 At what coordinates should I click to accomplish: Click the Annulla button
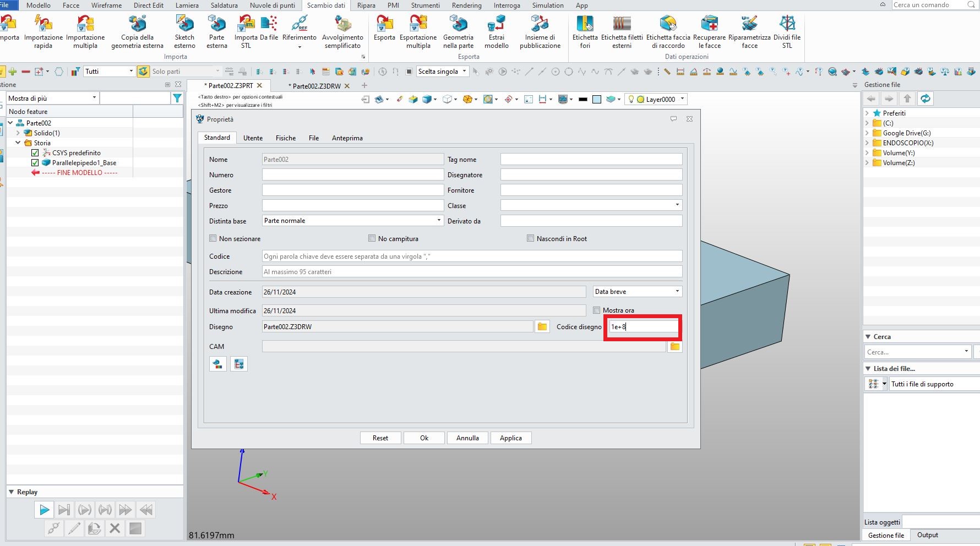tap(467, 438)
